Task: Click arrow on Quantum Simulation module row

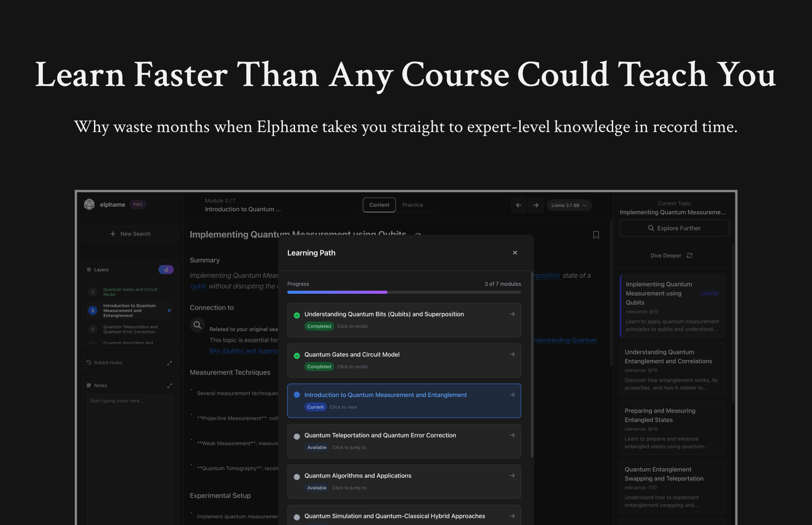Action: [x=512, y=516]
